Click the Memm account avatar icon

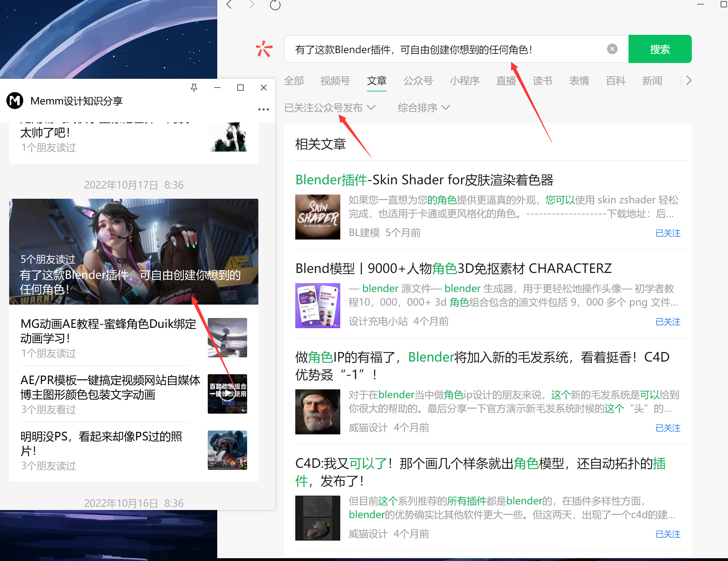tap(15, 101)
